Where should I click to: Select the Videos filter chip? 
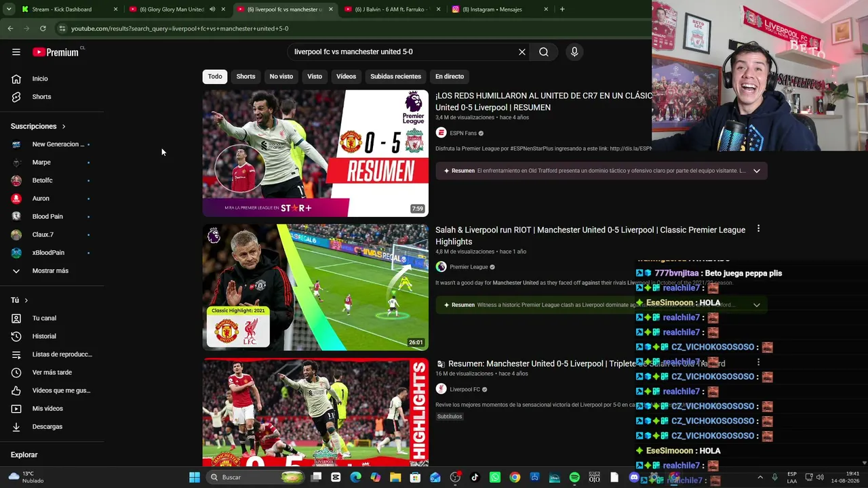click(x=346, y=77)
